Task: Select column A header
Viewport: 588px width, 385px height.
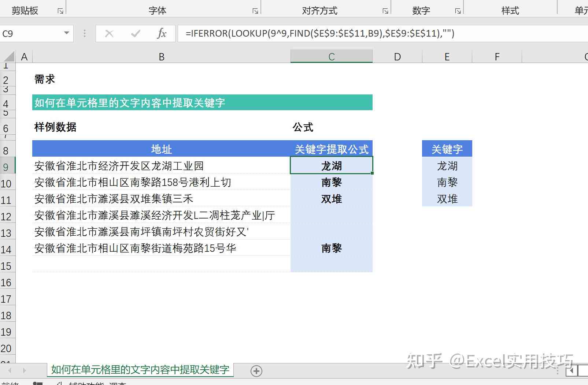Action: click(24, 57)
